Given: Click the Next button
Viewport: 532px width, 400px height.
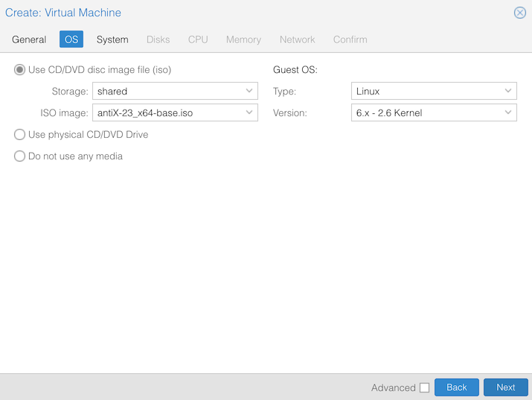Looking at the screenshot, I should coord(505,387).
